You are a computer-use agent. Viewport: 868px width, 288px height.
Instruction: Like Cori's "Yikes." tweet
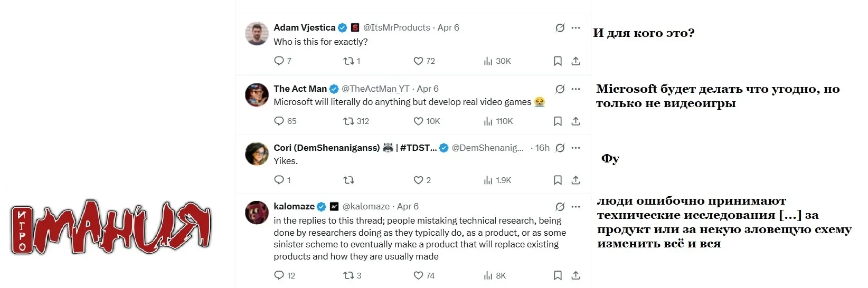(x=418, y=180)
